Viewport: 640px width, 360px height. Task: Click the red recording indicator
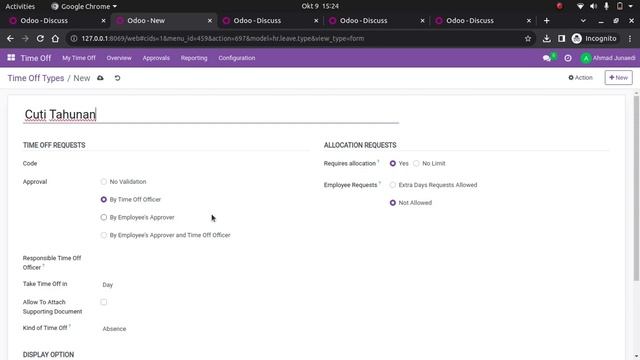[x=560, y=6]
